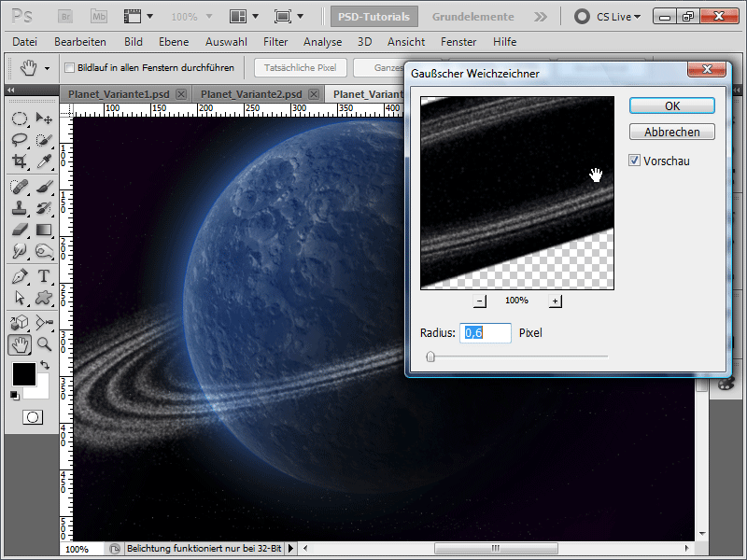Select the 3D Camera tool
This screenshot has width=747, height=560.
click(44, 323)
